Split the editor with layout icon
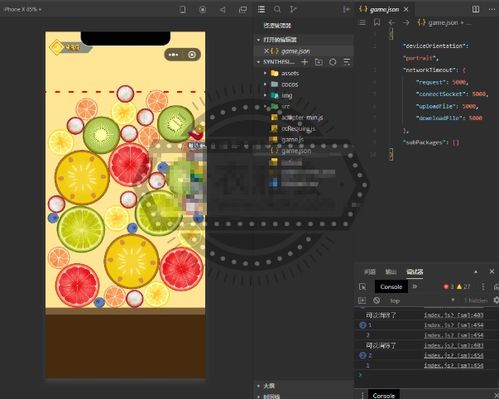Viewport: 499px width, 399px height. pyautogui.click(x=476, y=9)
